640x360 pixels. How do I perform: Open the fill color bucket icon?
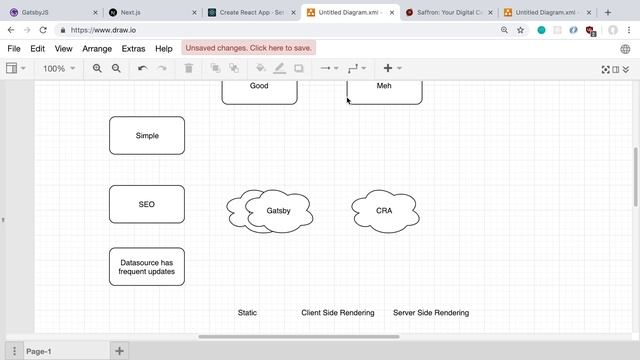(260, 68)
